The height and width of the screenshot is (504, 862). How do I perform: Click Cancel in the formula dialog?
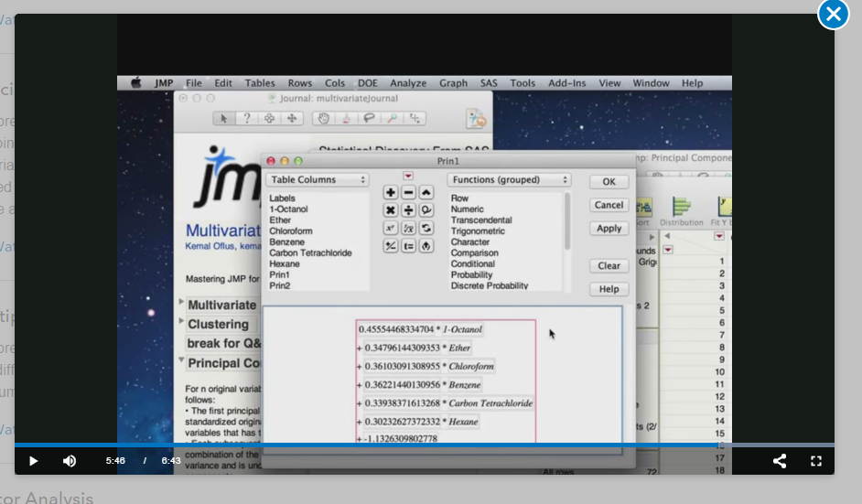(x=609, y=205)
